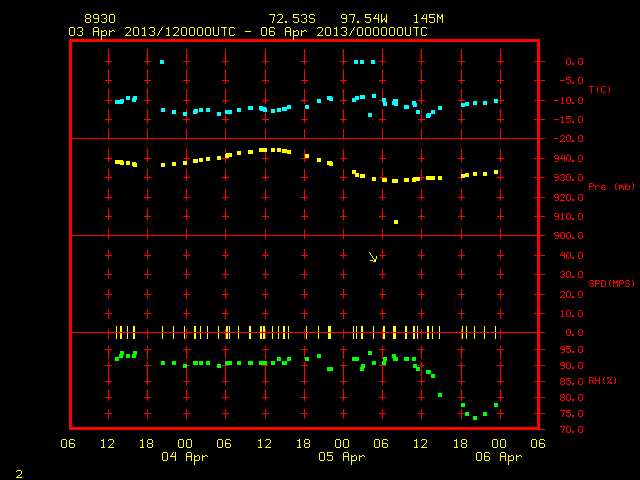Click the isolated yellow pressure point near 910
This screenshot has width=640, height=480.
pos(396,222)
